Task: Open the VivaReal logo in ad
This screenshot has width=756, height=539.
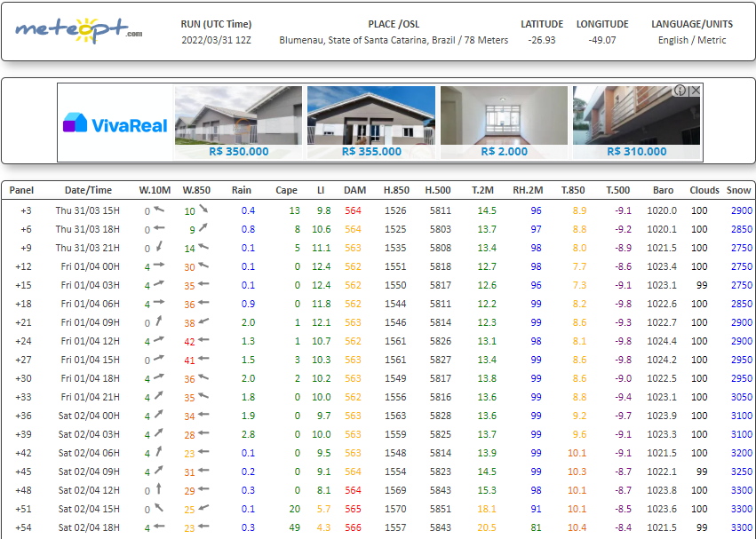Action: coord(115,123)
